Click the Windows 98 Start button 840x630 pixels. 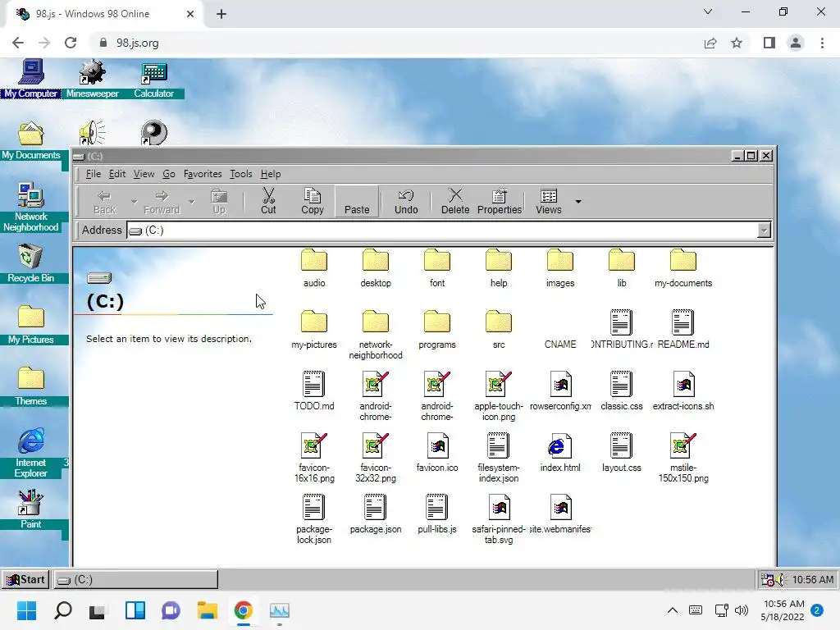25,579
